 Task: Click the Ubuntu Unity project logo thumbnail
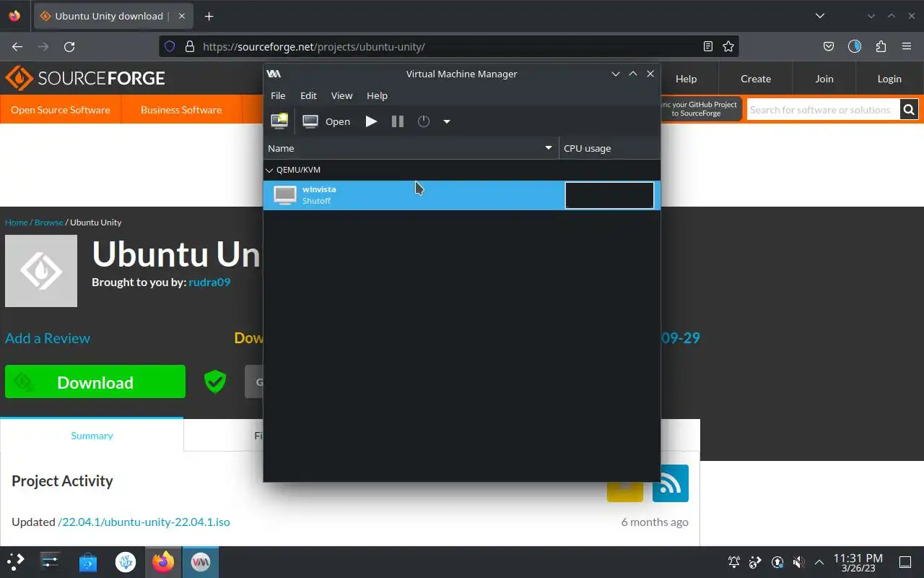(x=41, y=271)
